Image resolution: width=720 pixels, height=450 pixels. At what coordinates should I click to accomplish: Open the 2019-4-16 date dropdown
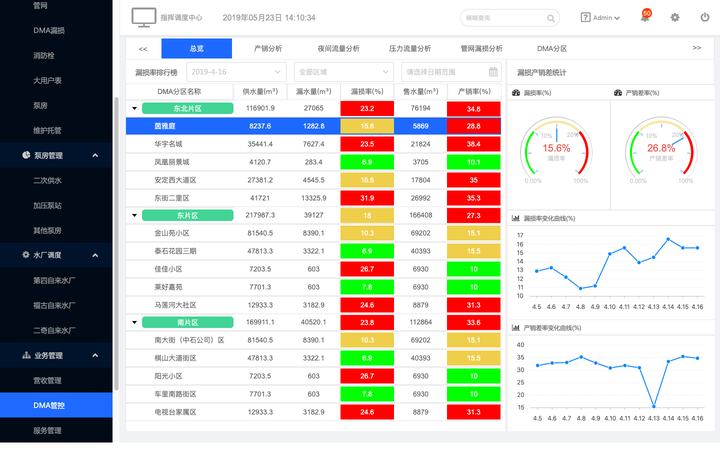coord(236,72)
